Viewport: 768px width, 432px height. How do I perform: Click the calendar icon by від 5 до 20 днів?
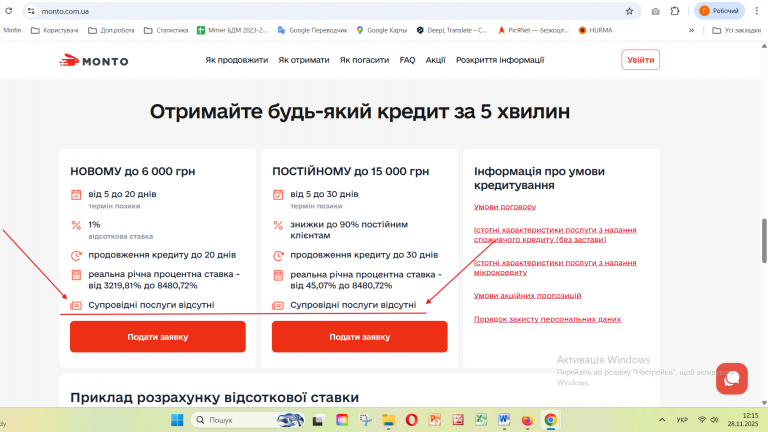[76, 194]
